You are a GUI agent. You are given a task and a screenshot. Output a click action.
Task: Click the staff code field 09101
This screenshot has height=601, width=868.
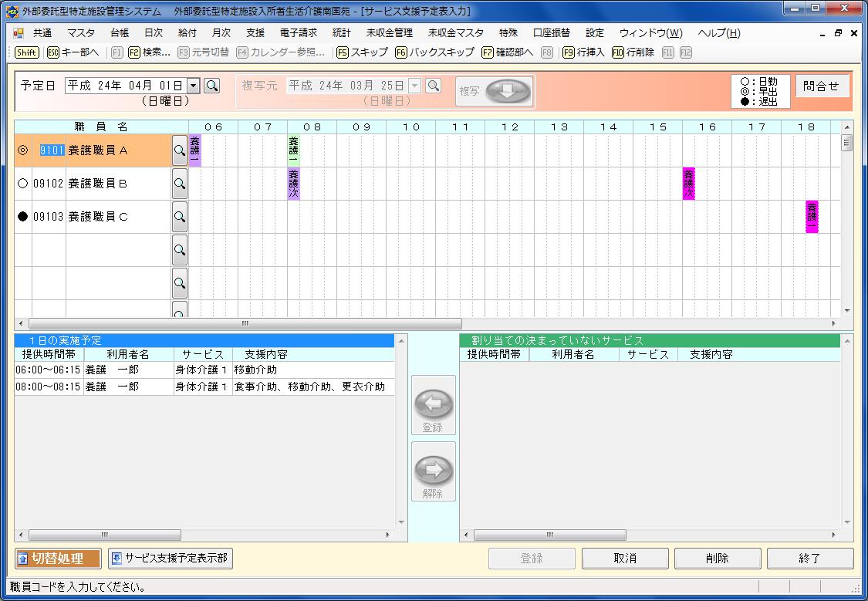pyautogui.click(x=52, y=151)
